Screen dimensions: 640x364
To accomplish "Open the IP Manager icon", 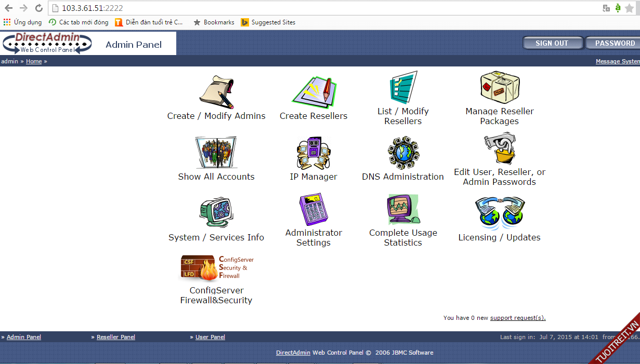I will pos(314,153).
